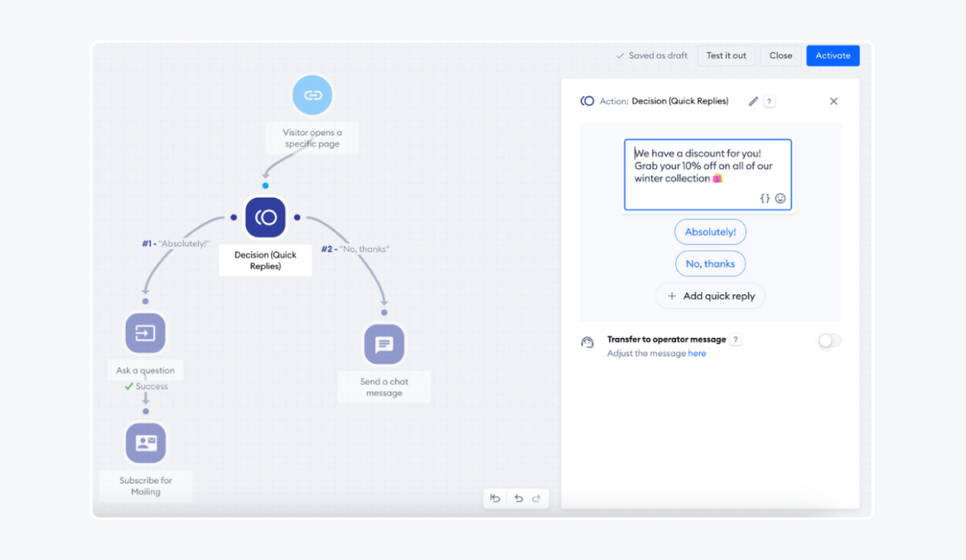
Task: Add a new quick reply
Action: 710,295
